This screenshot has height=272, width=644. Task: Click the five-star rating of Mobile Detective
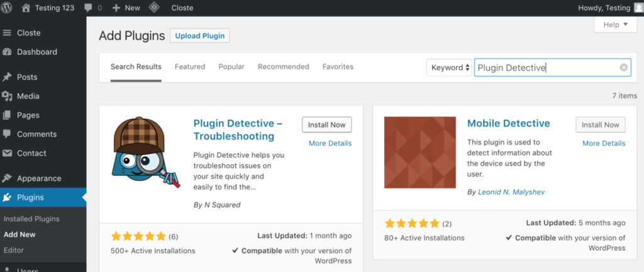click(x=412, y=223)
